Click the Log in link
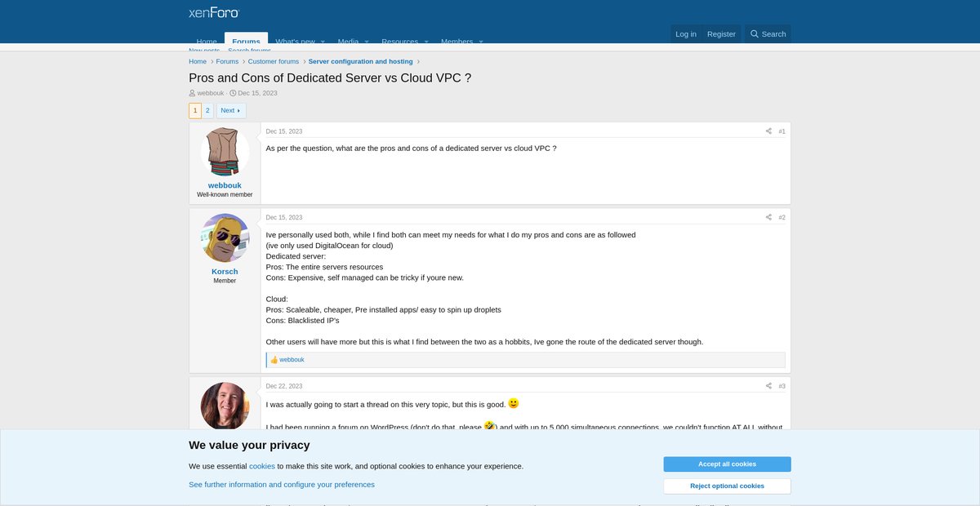 point(686,33)
